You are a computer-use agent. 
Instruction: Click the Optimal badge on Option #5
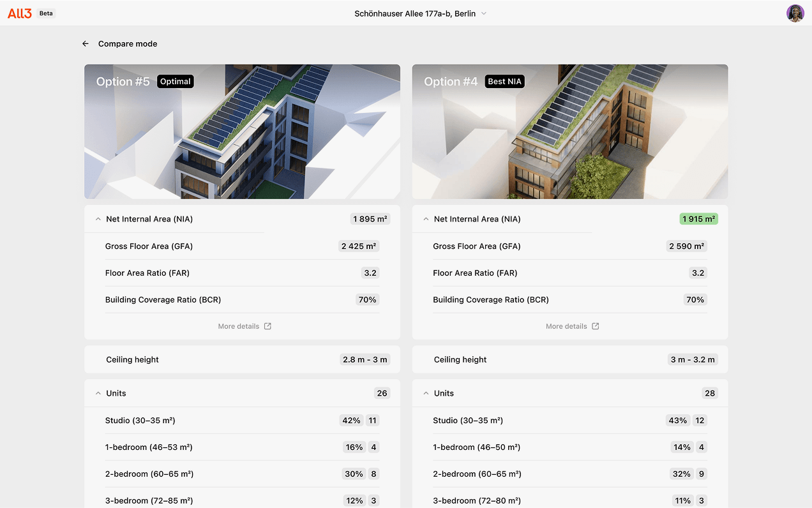[x=175, y=82]
